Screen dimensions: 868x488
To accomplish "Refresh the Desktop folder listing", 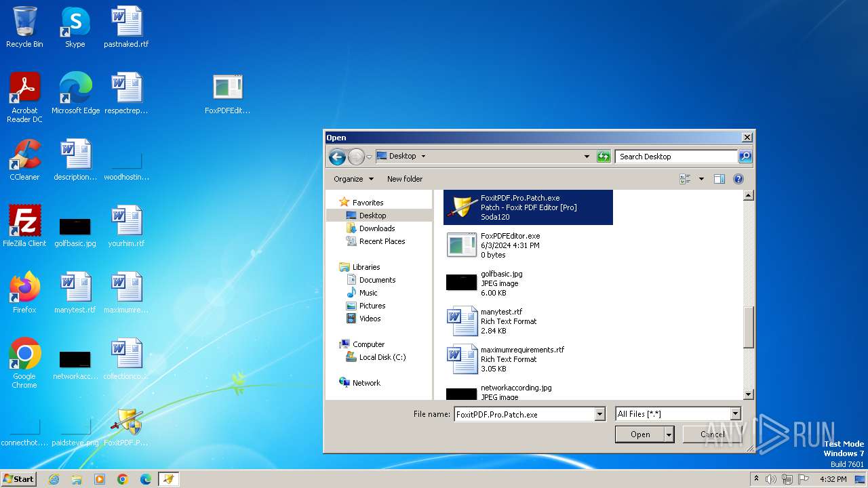I will 604,157.
